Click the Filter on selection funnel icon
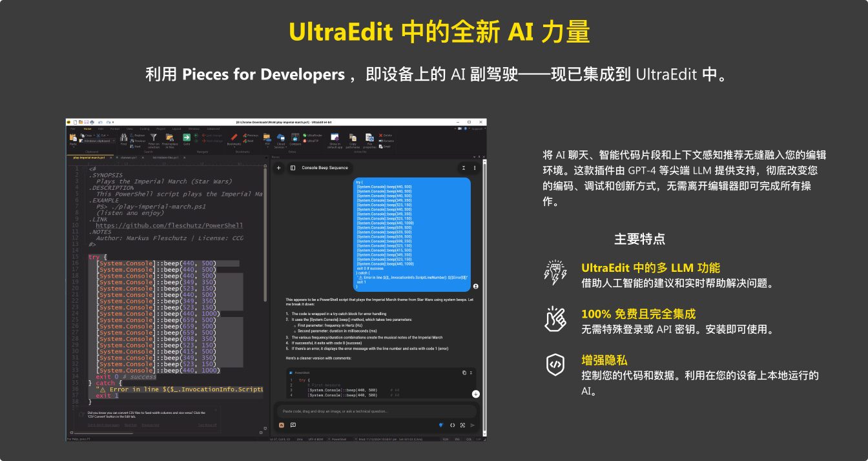The height and width of the screenshot is (461, 868). coord(154,137)
